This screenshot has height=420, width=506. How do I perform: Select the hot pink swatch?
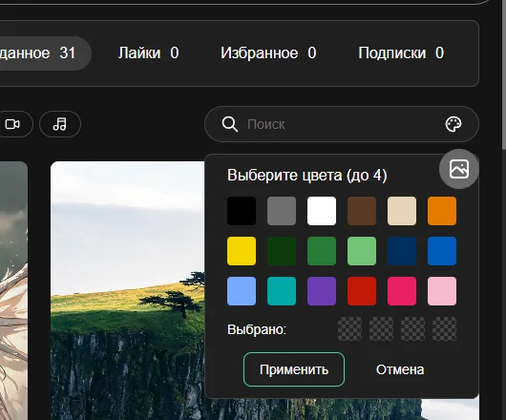coord(402,291)
